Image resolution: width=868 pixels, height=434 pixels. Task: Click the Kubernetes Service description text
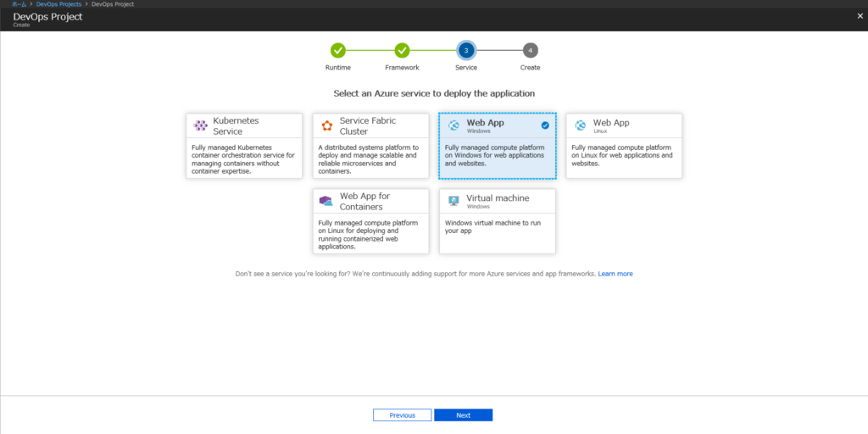coord(243,159)
